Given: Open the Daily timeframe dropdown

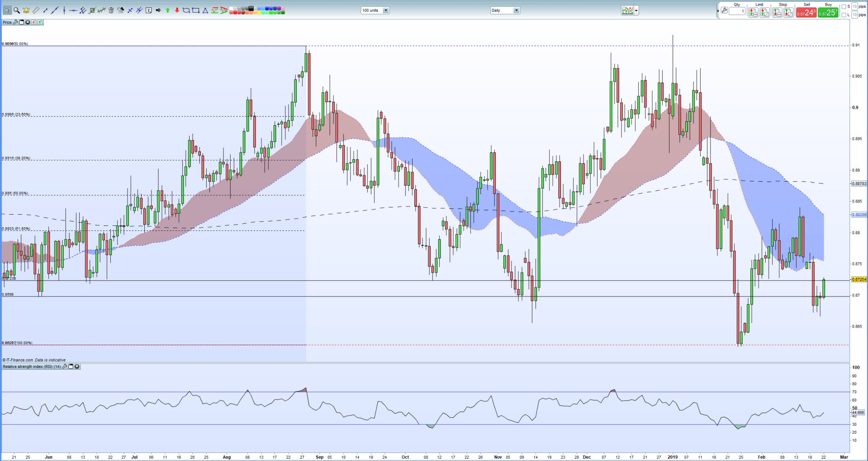Looking at the screenshot, I should (x=516, y=10).
